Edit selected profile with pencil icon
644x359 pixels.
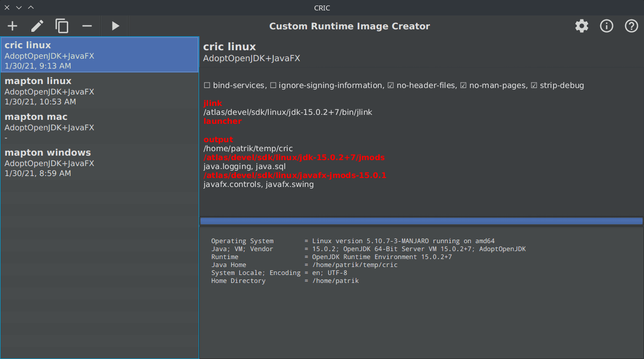tap(37, 26)
